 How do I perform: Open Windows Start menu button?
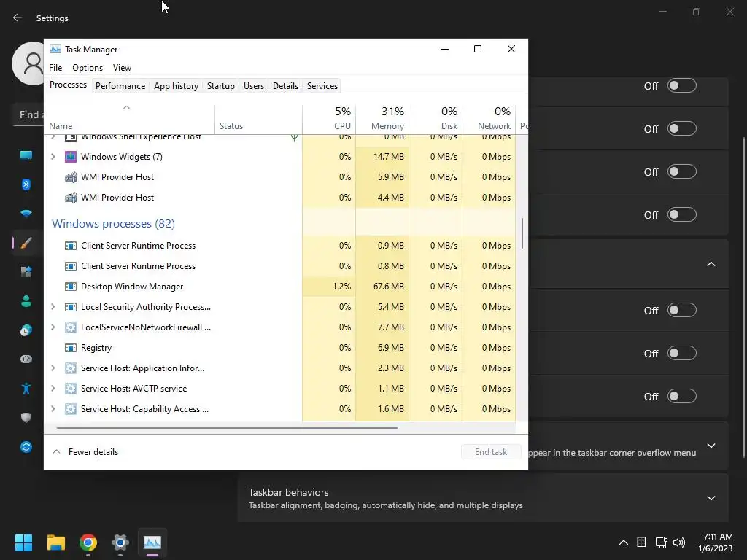23,542
